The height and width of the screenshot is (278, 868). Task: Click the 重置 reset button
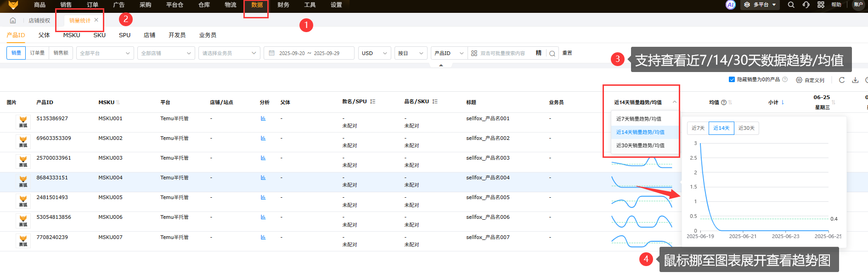coord(567,53)
